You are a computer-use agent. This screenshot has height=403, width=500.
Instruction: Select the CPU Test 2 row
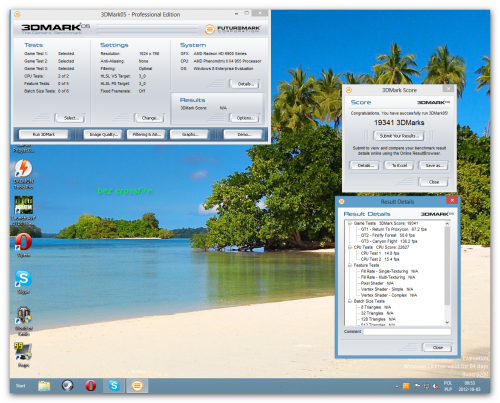coord(380,259)
